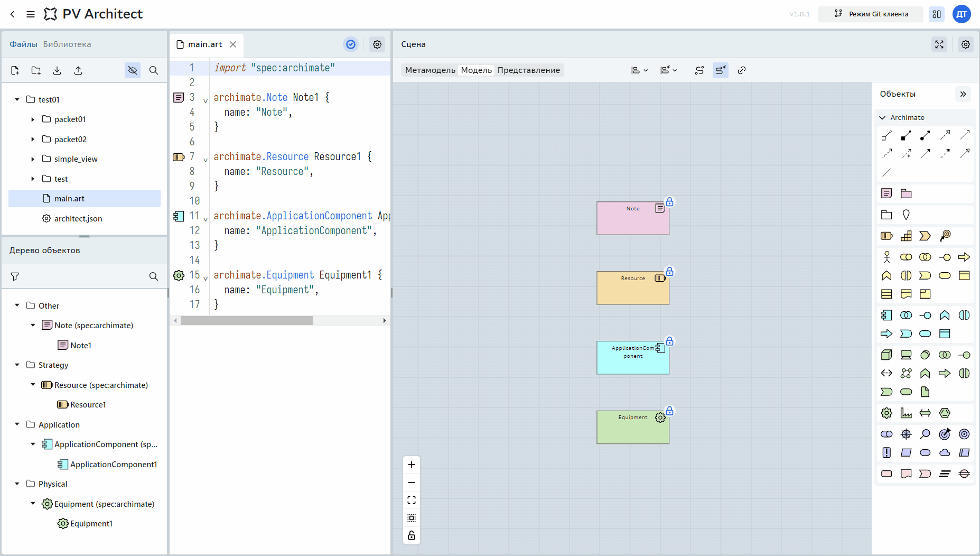Pick the Material hexagon element
The width and height of the screenshot is (980, 556).
[945, 413]
